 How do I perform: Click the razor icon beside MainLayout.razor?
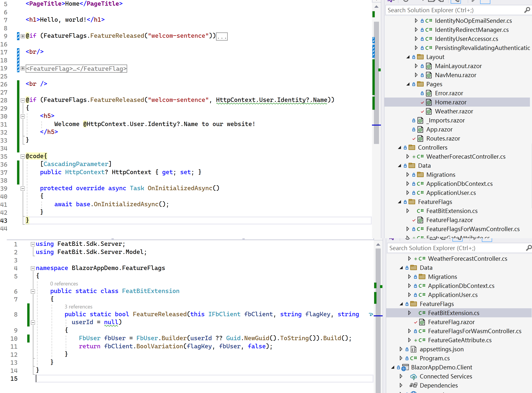[429, 66]
